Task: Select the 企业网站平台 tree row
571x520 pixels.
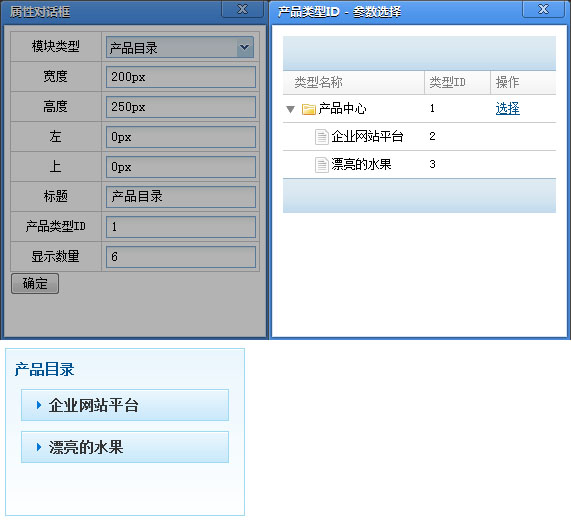Action: point(419,137)
